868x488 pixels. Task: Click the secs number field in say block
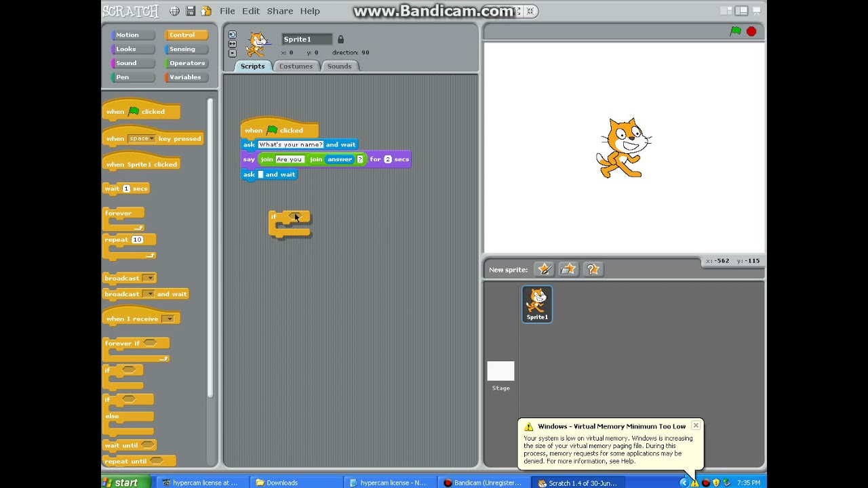(x=388, y=159)
